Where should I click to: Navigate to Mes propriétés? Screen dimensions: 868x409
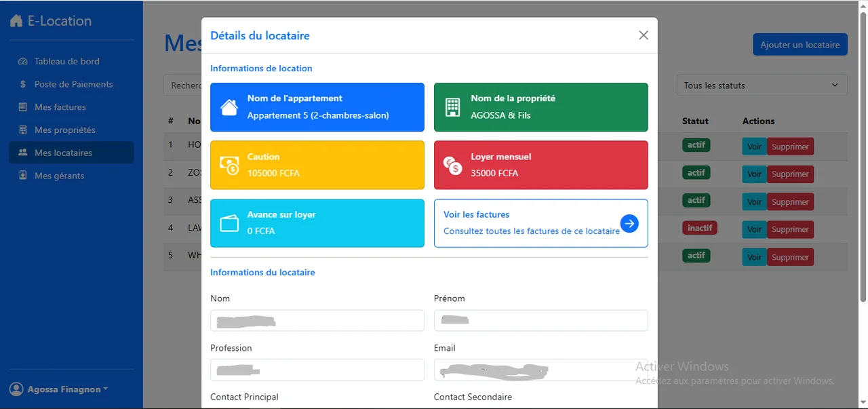click(71, 130)
